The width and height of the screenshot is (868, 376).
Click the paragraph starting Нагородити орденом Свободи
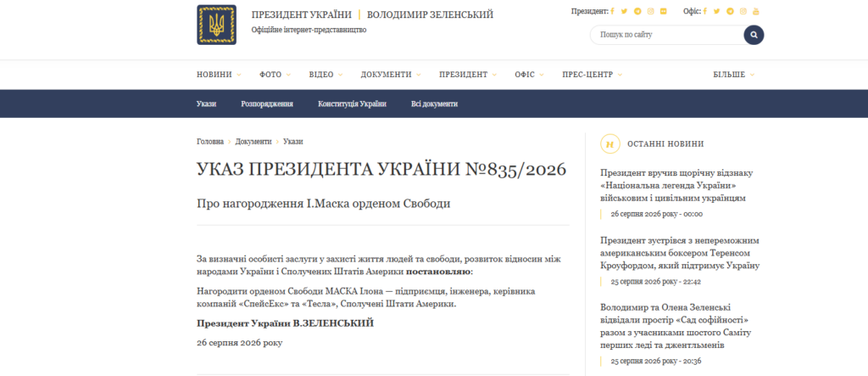pyautogui.click(x=366, y=298)
